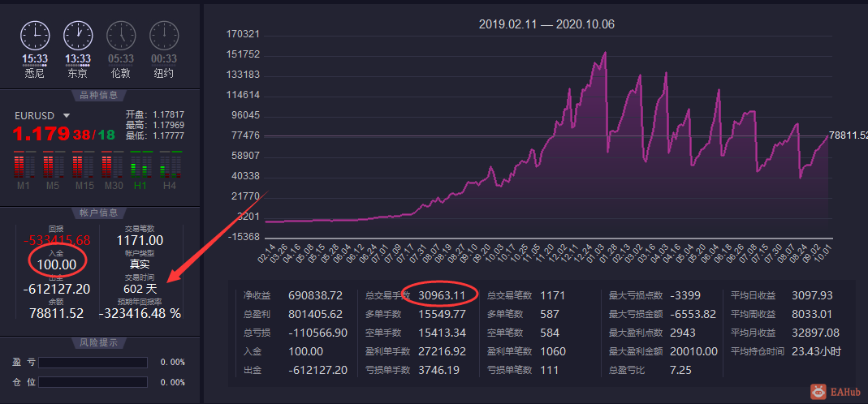Click the 风险提示 panel header
Screen dimensions: 868x404
click(x=99, y=342)
